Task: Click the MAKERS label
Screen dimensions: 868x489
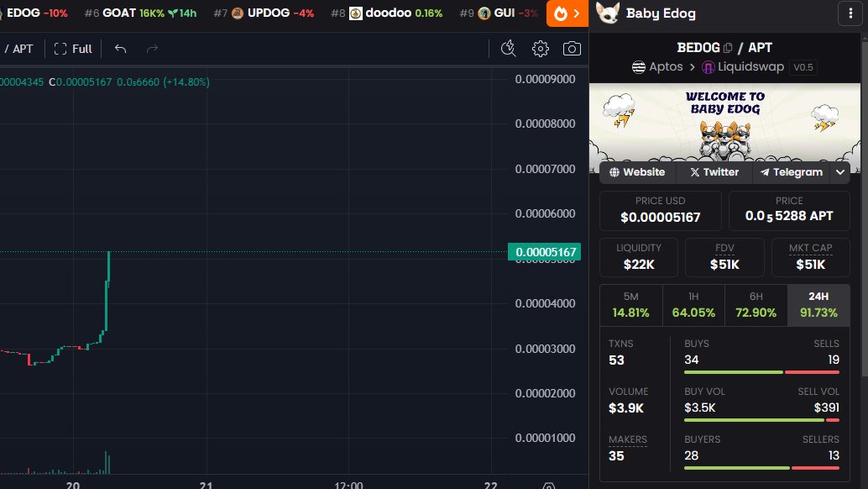Action: point(628,439)
